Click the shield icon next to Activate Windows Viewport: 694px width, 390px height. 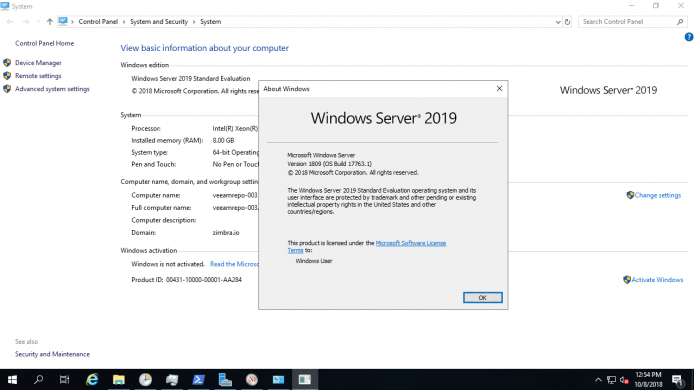(x=627, y=280)
